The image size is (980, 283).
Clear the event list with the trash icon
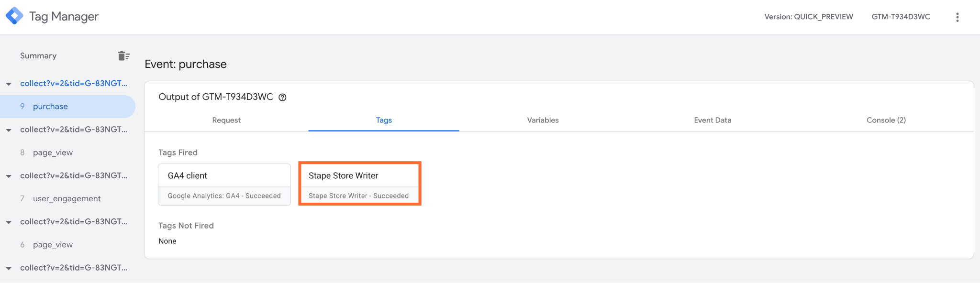(x=123, y=56)
